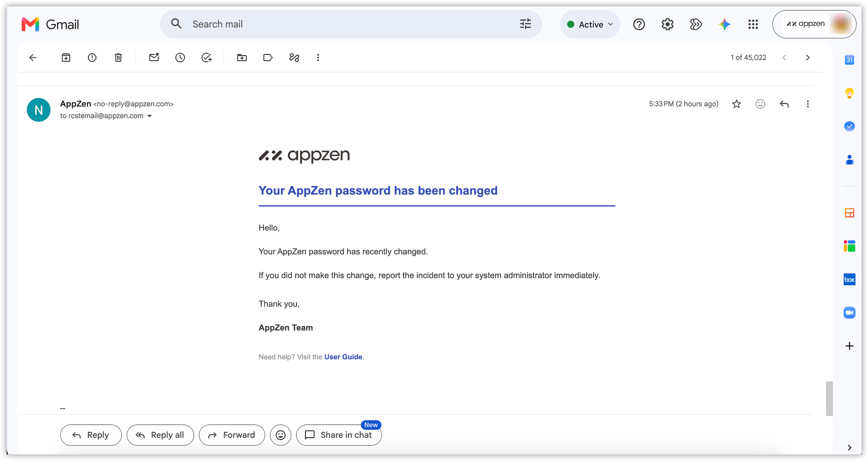Viewport: 868px width, 461px height.
Task: Click the vertical scrollbar thumb
Action: [829, 398]
